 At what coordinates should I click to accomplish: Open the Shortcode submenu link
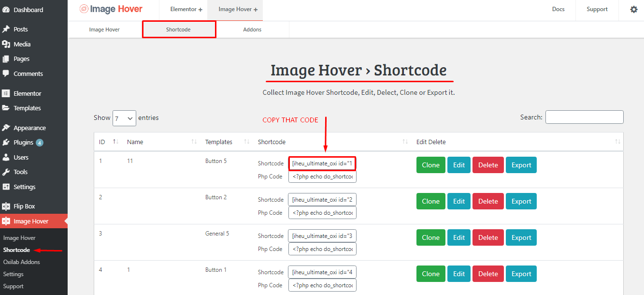(16, 250)
